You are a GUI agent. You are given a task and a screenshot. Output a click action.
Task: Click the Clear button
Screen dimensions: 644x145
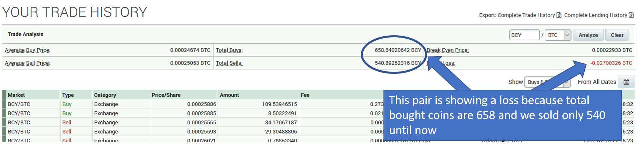click(617, 35)
